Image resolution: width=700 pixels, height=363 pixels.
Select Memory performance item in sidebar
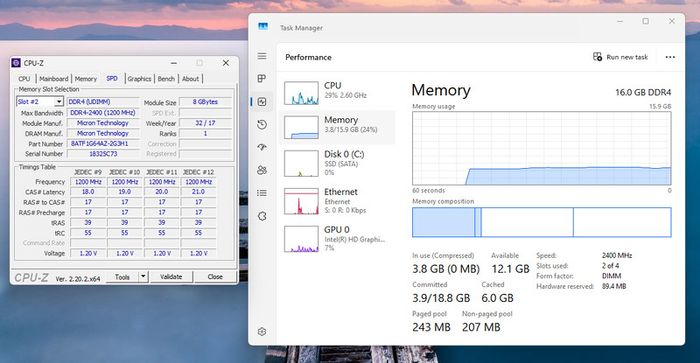(338, 127)
